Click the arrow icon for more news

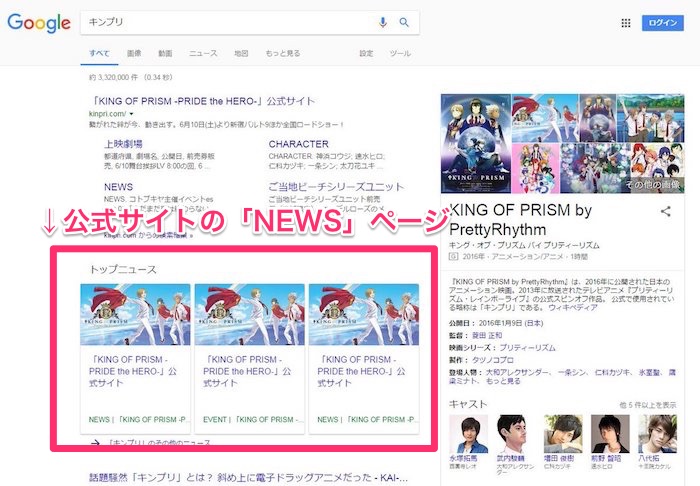[95, 442]
